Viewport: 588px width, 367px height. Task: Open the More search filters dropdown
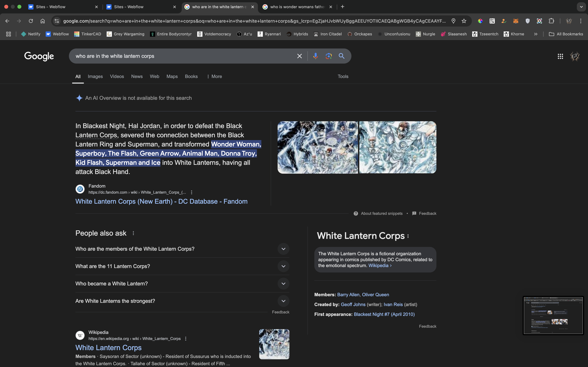click(x=214, y=77)
